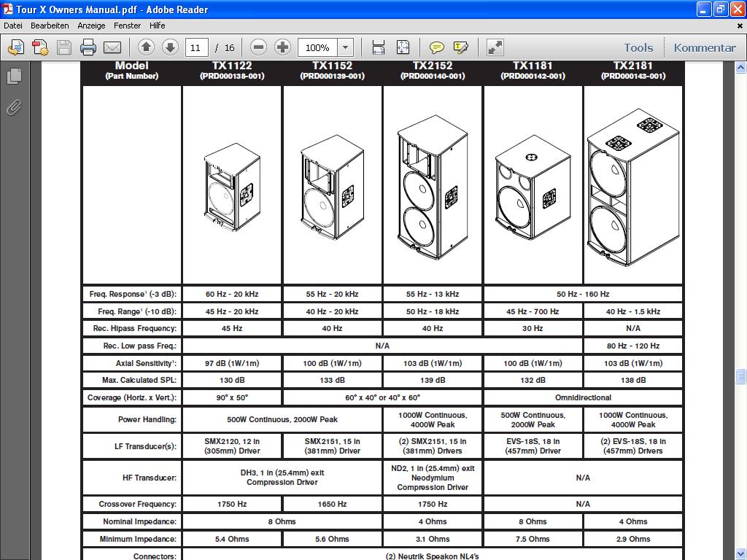Click the zoom percentage field showing 100%

tap(317, 47)
